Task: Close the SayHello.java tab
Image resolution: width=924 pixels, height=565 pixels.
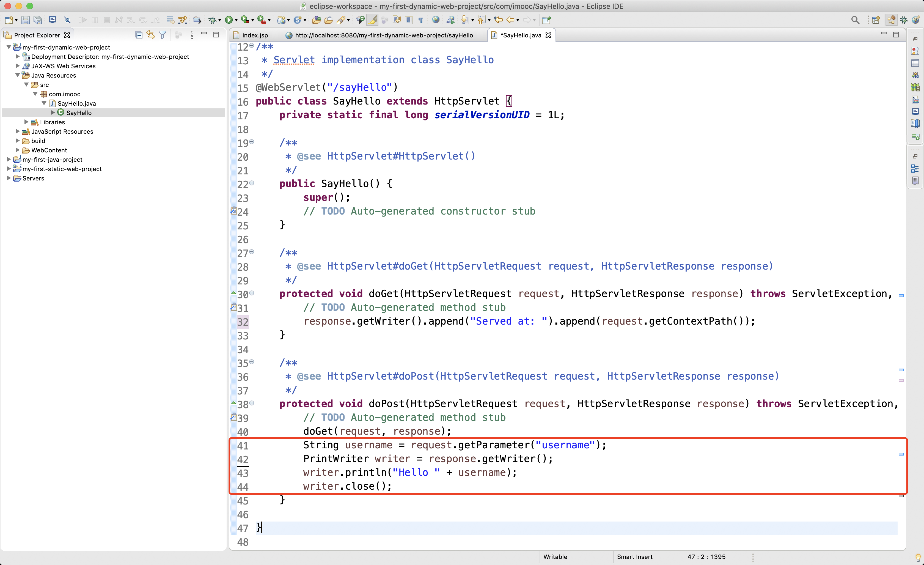Action: pyautogui.click(x=548, y=35)
